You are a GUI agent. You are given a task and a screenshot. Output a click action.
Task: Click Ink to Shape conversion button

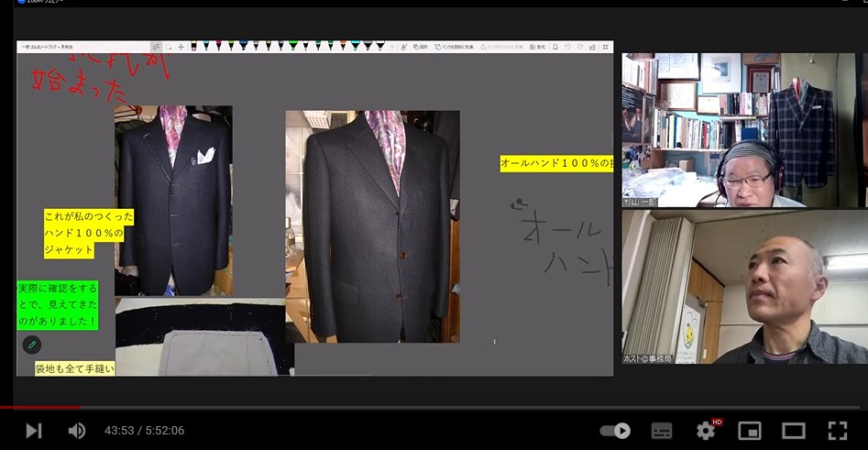point(454,47)
